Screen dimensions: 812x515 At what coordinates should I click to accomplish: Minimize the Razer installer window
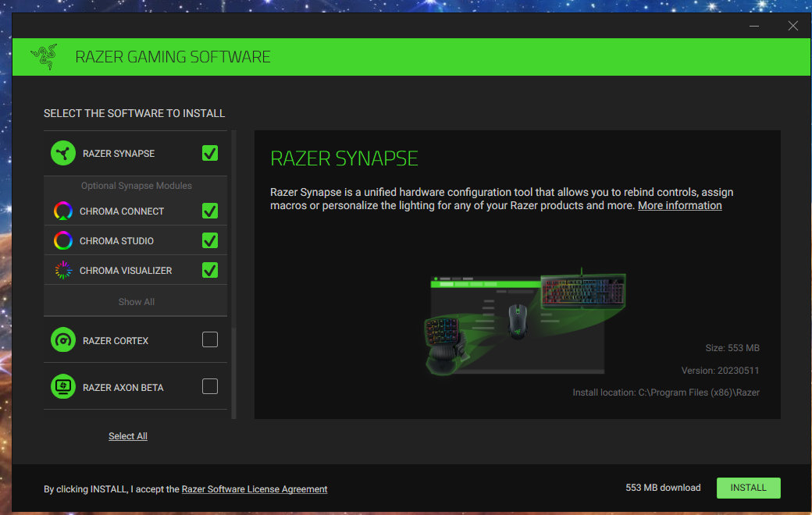pos(754,26)
